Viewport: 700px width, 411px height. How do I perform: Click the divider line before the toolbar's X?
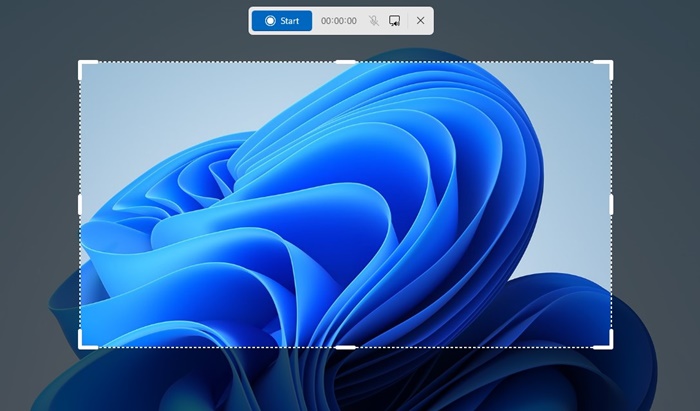click(x=409, y=21)
